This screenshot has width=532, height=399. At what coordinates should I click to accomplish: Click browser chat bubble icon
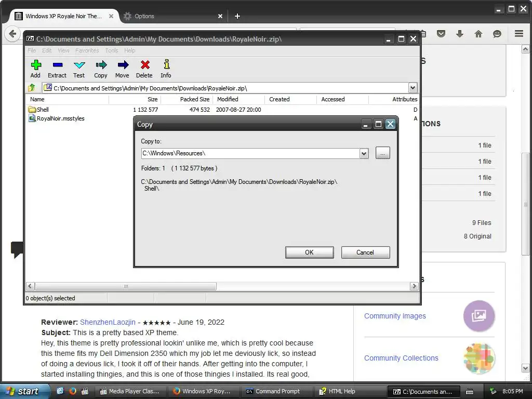click(497, 34)
